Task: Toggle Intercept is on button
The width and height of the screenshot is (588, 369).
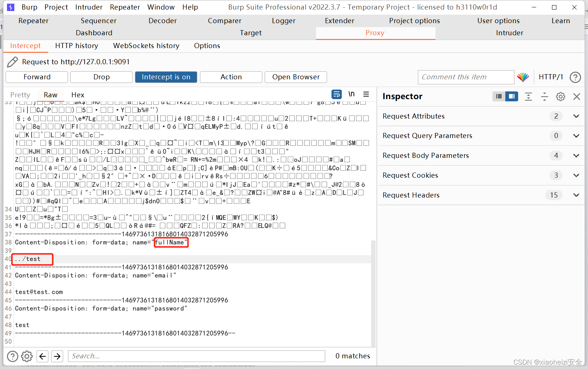Action: 166,77
